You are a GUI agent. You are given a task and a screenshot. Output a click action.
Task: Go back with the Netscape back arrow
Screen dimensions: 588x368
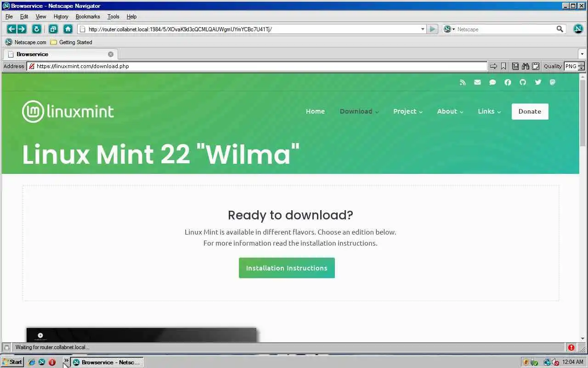(12, 29)
